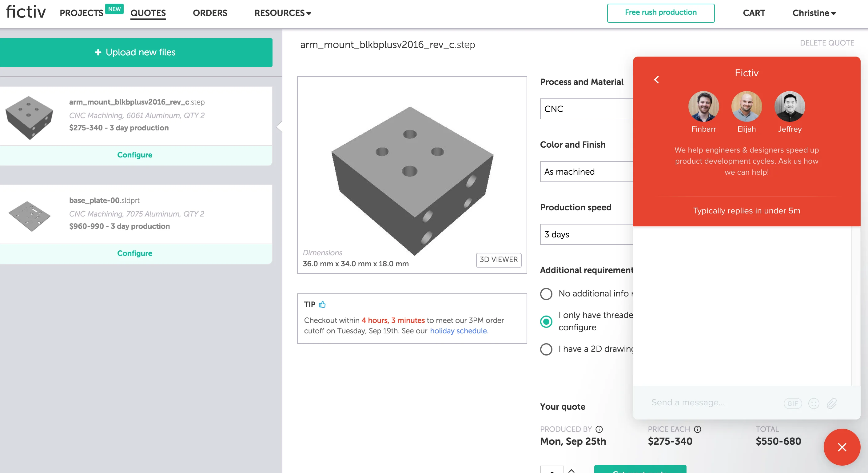
Task: Open the Christine account dropdown
Action: 814,13
